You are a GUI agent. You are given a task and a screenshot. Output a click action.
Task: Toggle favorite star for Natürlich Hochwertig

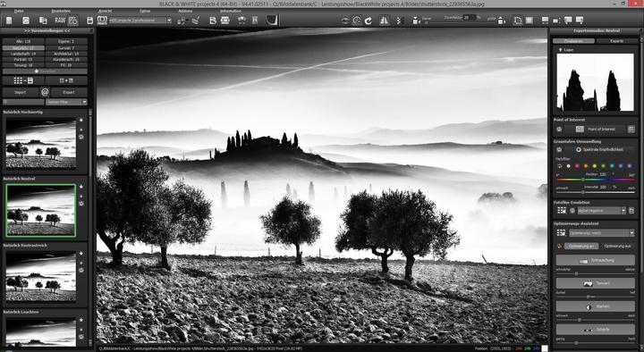click(x=80, y=120)
